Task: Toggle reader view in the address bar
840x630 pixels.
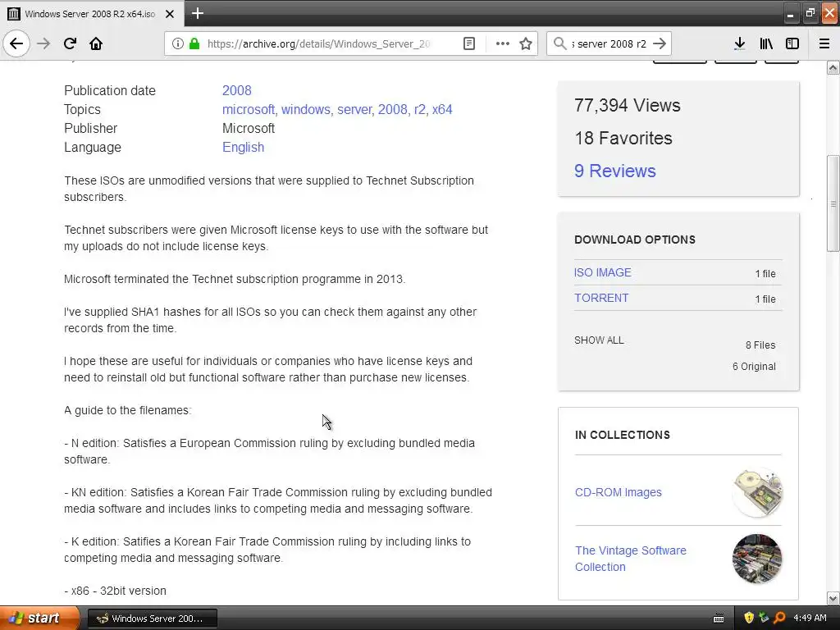Action: pos(468,43)
